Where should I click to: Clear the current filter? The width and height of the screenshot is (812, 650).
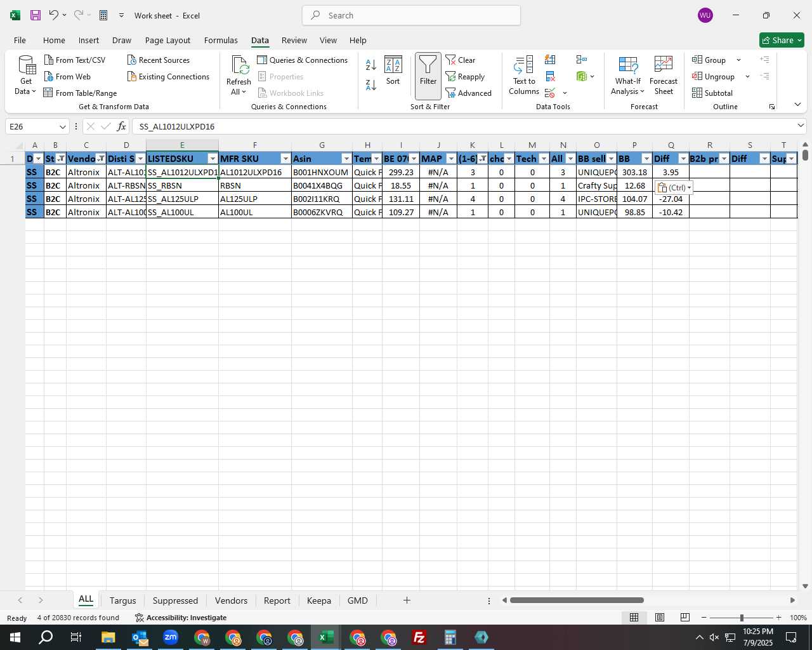(x=461, y=60)
